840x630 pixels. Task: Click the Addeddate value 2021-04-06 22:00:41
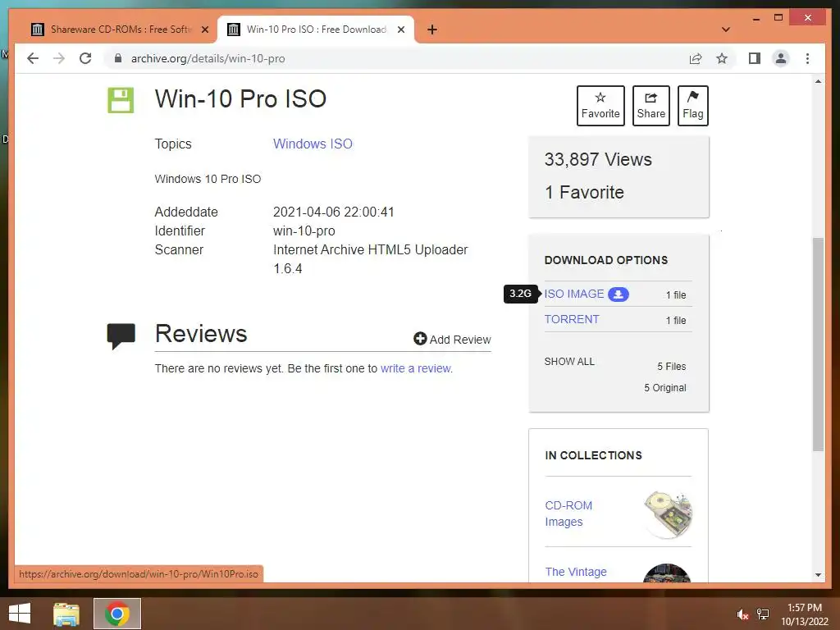pos(333,212)
